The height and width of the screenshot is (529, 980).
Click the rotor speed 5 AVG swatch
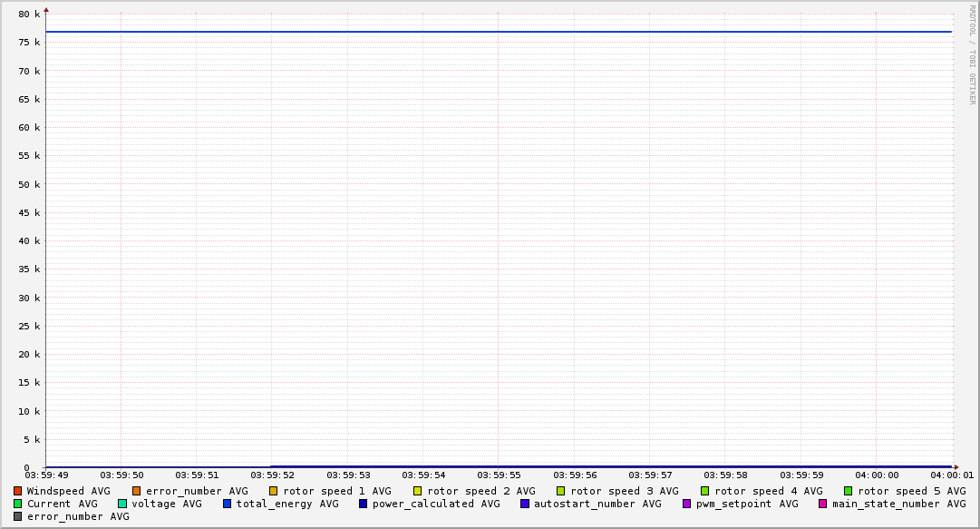point(849,491)
